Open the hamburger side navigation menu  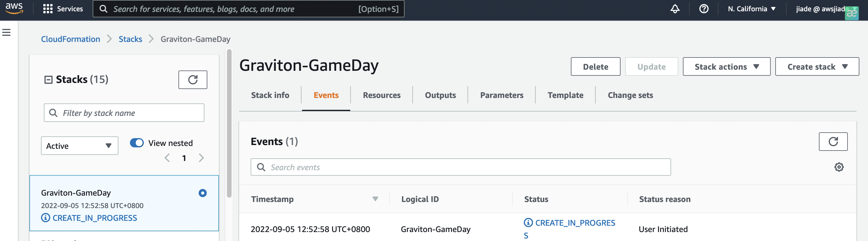(x=6, y=32)
